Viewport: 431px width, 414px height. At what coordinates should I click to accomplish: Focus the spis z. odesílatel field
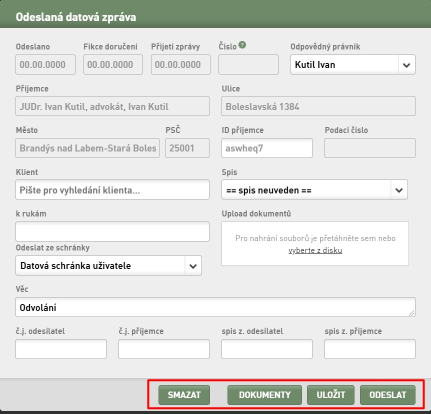point(267,349)
